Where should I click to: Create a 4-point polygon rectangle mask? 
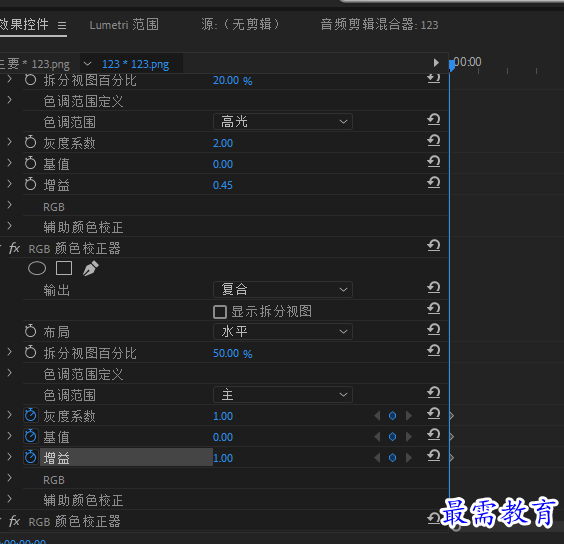pyautogui.click(x=64, y=268)
